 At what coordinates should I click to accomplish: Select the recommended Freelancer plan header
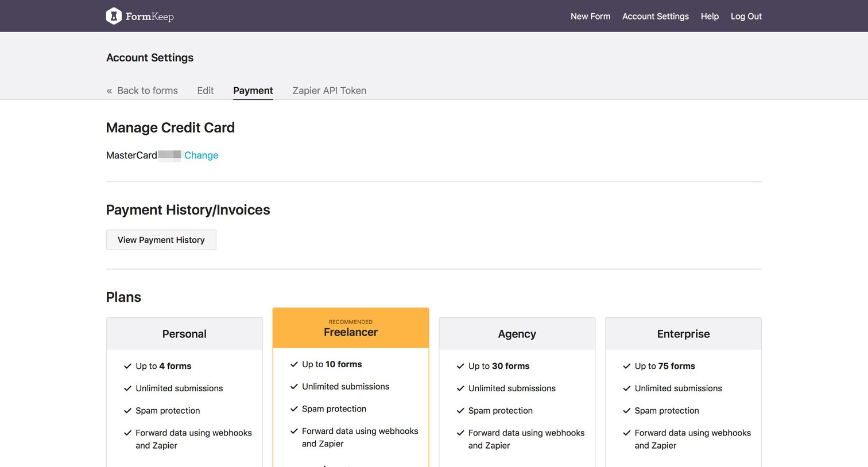[351, 328]
